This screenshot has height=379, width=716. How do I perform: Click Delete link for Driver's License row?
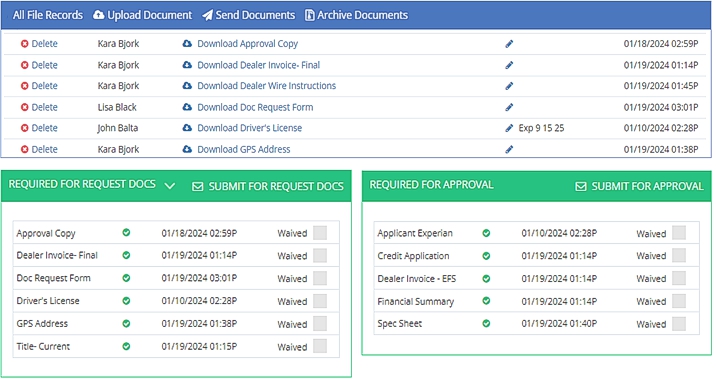tap(44, 128)
